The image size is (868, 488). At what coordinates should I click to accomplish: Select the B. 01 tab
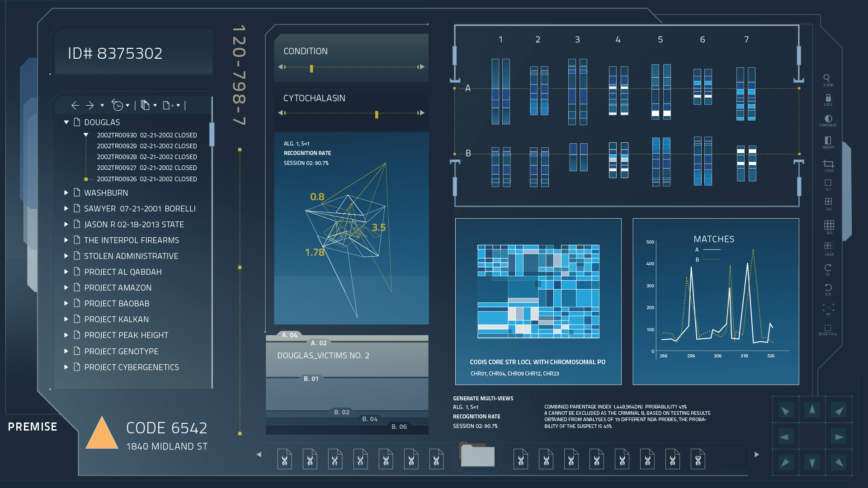click(311, 379)
